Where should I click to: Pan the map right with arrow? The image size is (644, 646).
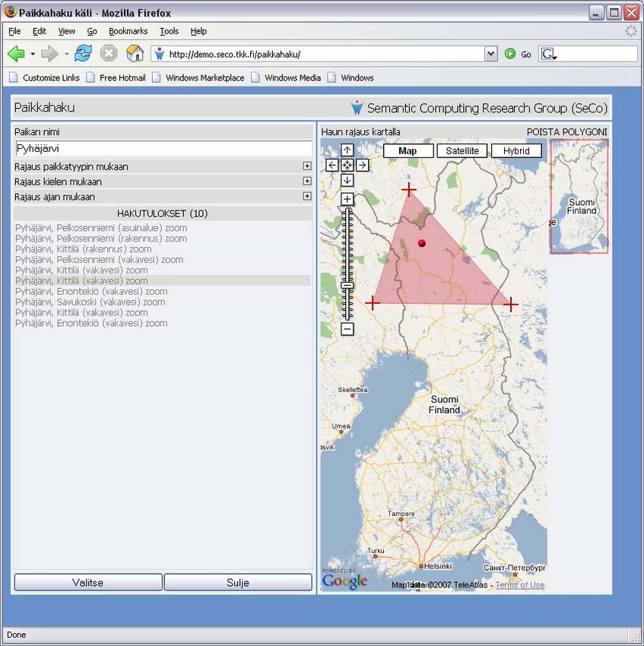coord(363,165)
